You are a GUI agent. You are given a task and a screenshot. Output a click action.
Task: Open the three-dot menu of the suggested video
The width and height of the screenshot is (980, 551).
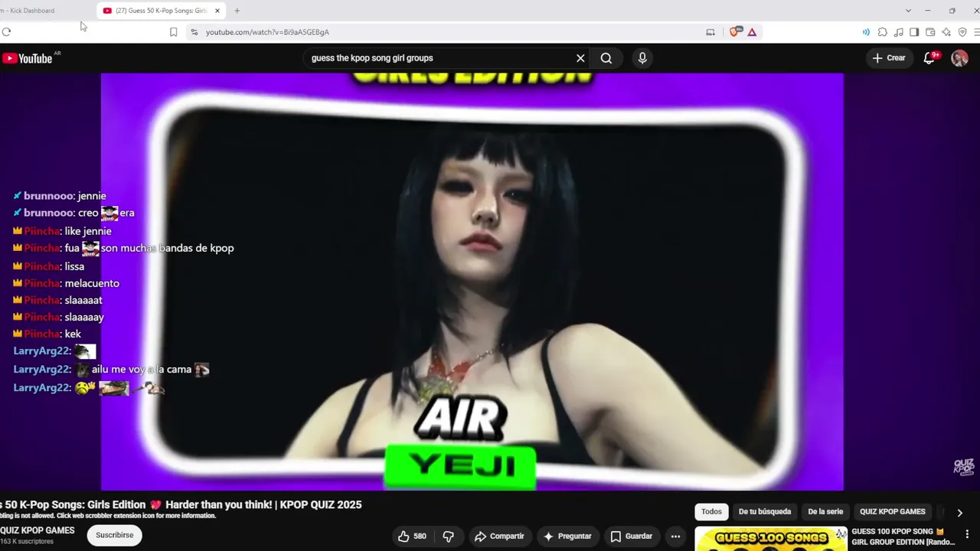tap(967, 534)
